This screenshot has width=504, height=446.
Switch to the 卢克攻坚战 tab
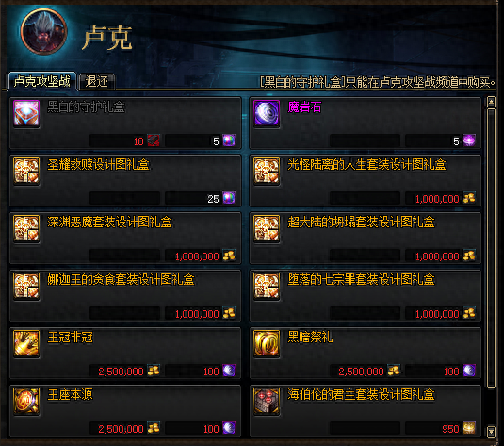click(x=42, y=81)
